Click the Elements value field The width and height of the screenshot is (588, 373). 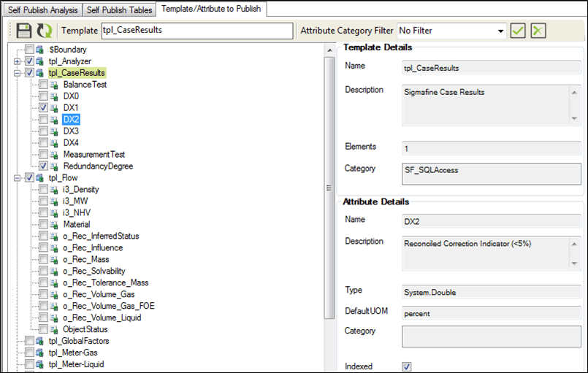492,148
